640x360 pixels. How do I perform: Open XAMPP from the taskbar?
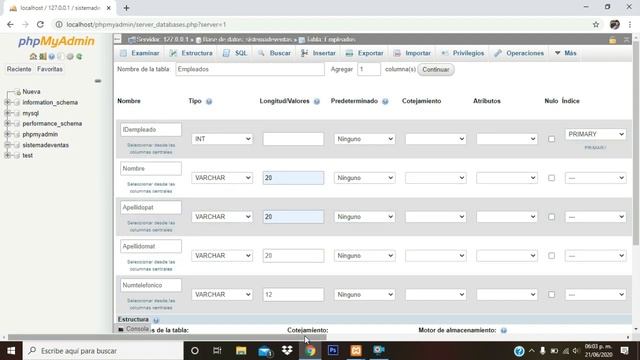(356, 350)
